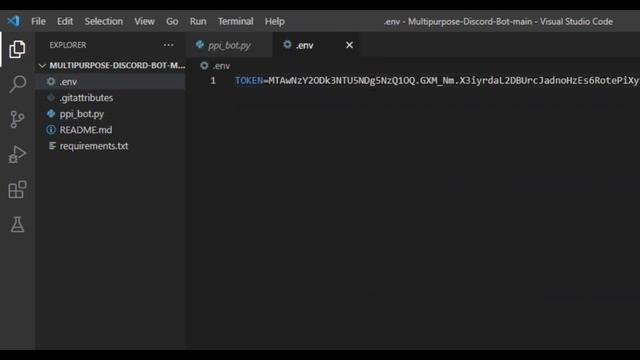Open requirements.txt from the file explorer

coord(111,146)
